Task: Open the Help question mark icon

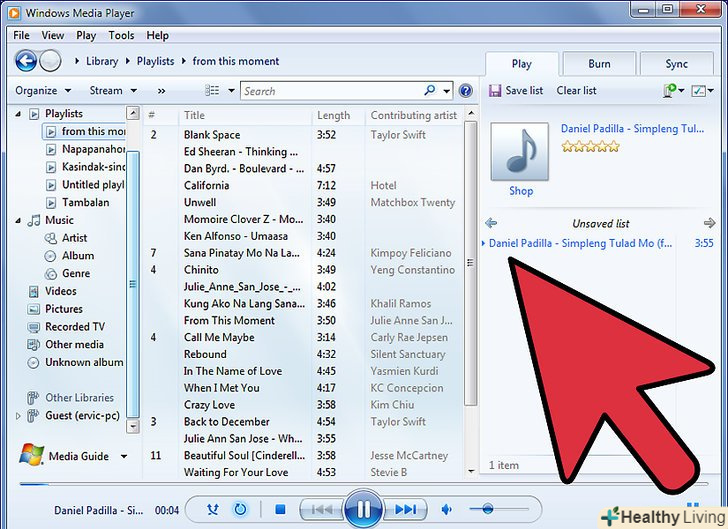Action: tap(465, 91)
